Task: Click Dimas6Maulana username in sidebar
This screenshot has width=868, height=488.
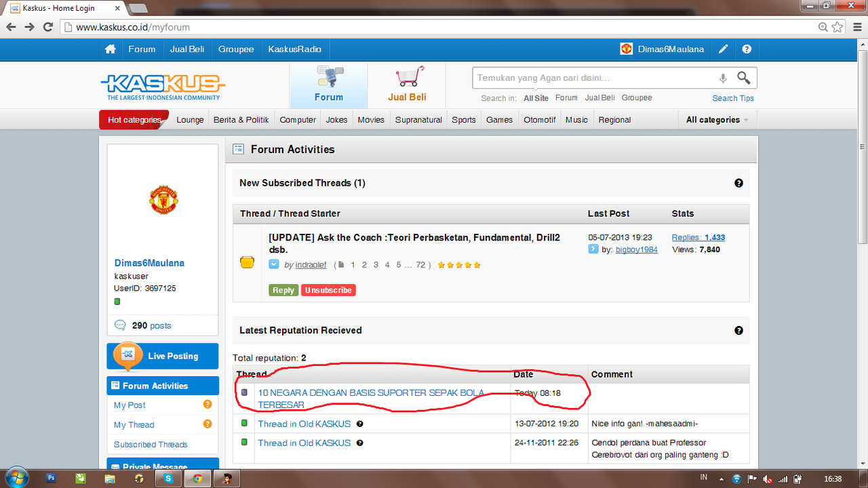Action: click(149, 263)
